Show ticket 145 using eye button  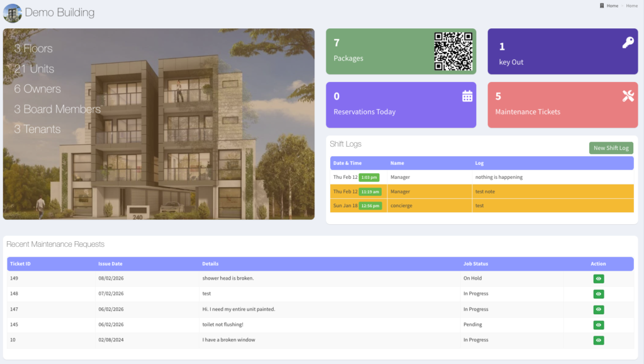(598, 325)
